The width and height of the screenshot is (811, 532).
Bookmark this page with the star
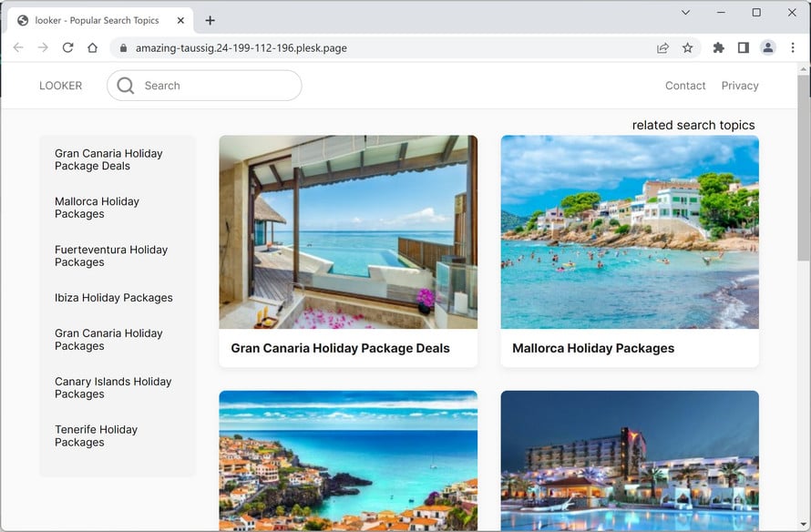[687, 48]
